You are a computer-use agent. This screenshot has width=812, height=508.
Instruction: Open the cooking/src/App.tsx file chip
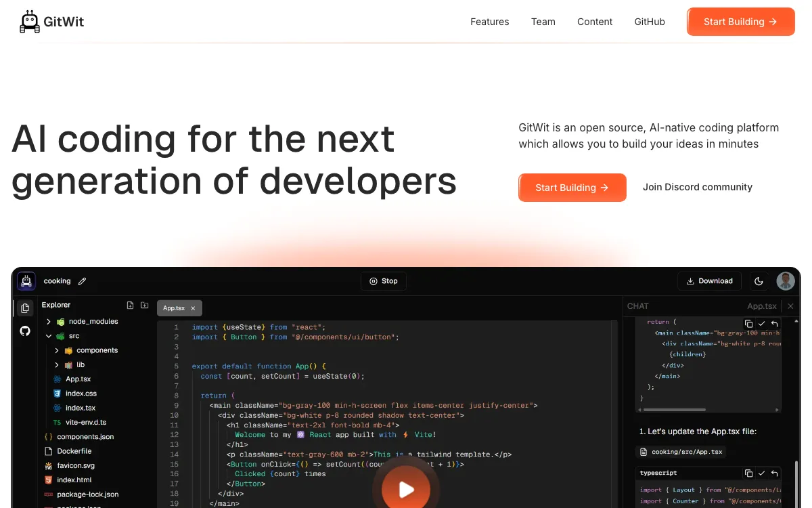[x=681, y=452]
